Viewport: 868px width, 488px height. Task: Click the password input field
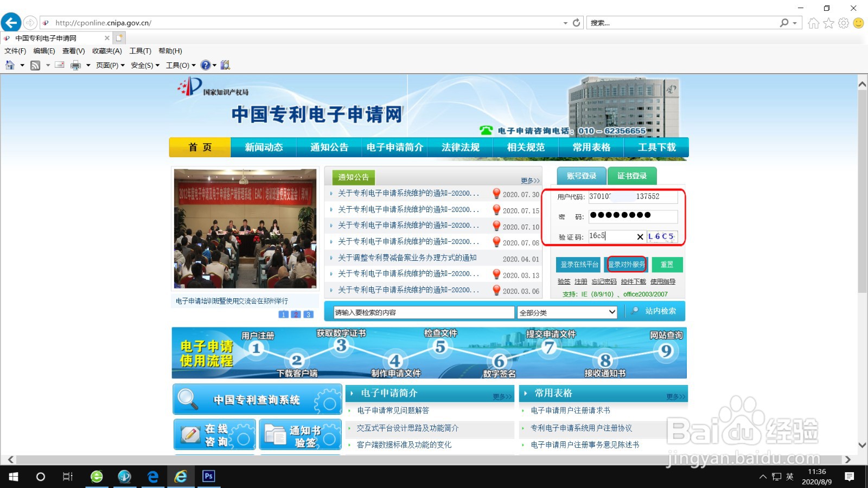coord(633,216)
